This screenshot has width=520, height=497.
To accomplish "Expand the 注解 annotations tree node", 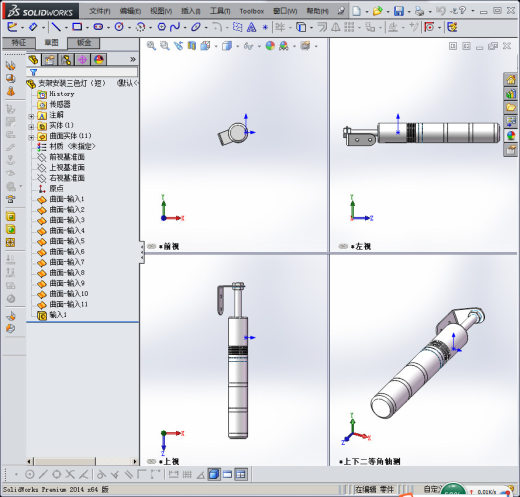I will pyautogui.click(x=31, y=116).
